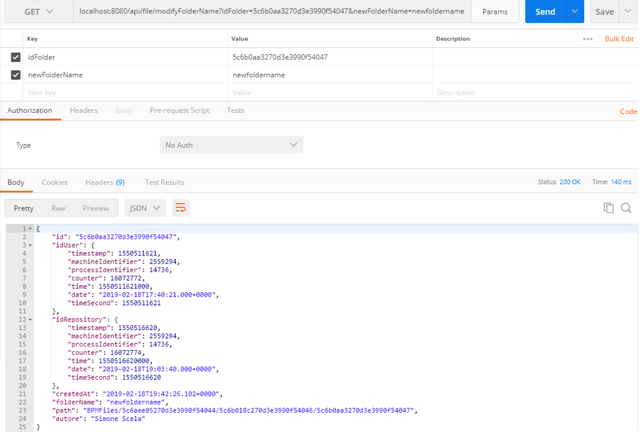Click the Send button
The image size is (640, 432).
tap(545, 11)
